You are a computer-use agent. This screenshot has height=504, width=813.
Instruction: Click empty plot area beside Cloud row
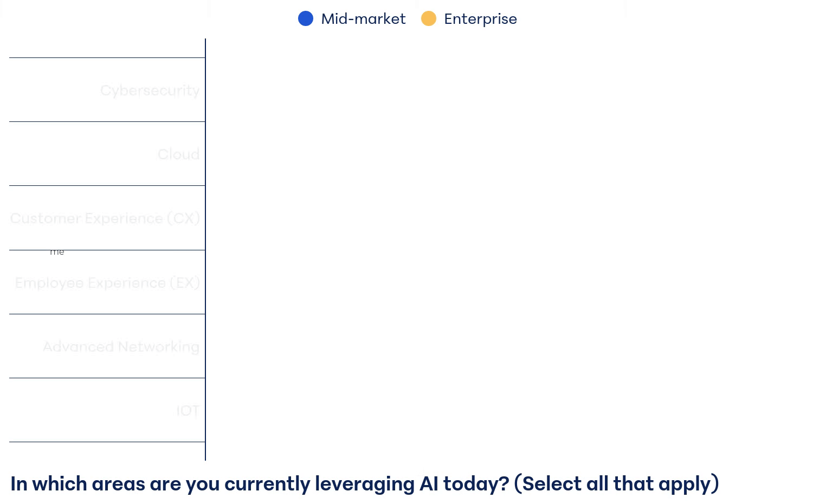click(488, 154)
